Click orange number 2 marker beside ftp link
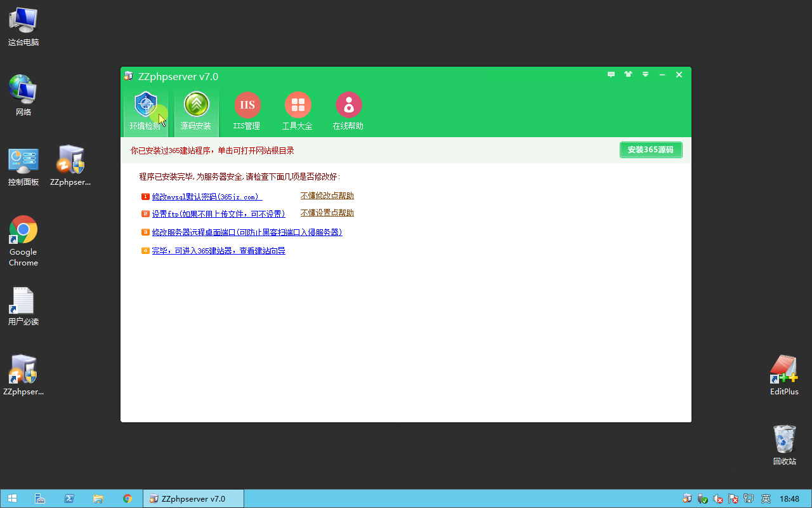The width and height of the screenshot is (812, 508). [x=145, y=214]
